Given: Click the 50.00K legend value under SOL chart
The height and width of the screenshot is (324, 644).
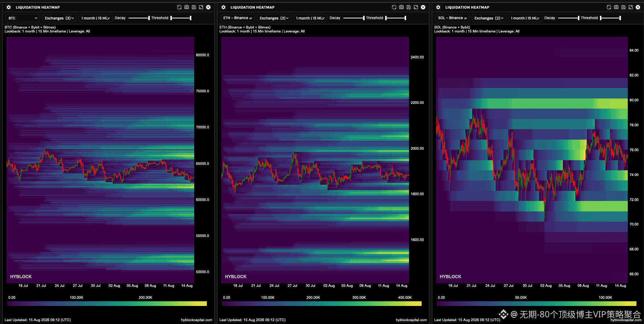Looking at the screenshot, I should [521, 298].
